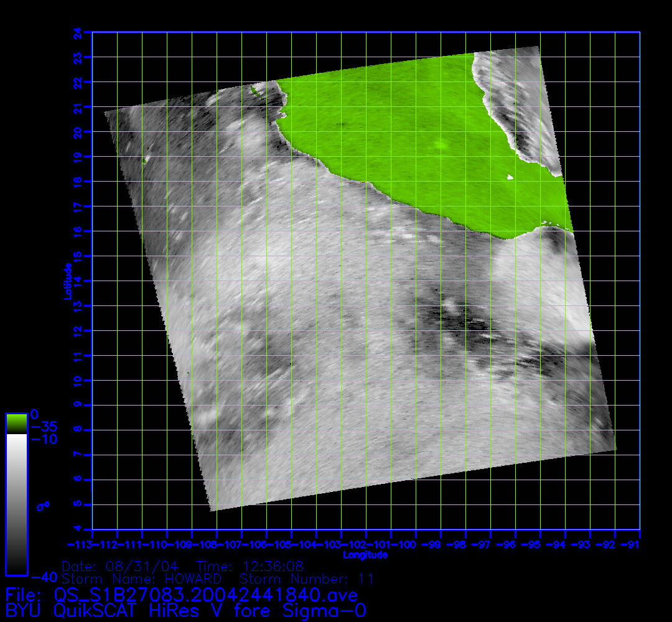Click the -10 label beside the color bar
The height and width of the screenshot is (622, 672).
[x=44, y=440]
